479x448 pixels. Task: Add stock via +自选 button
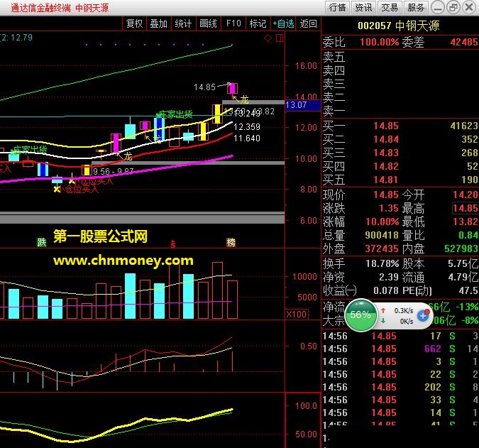[283, 23]
